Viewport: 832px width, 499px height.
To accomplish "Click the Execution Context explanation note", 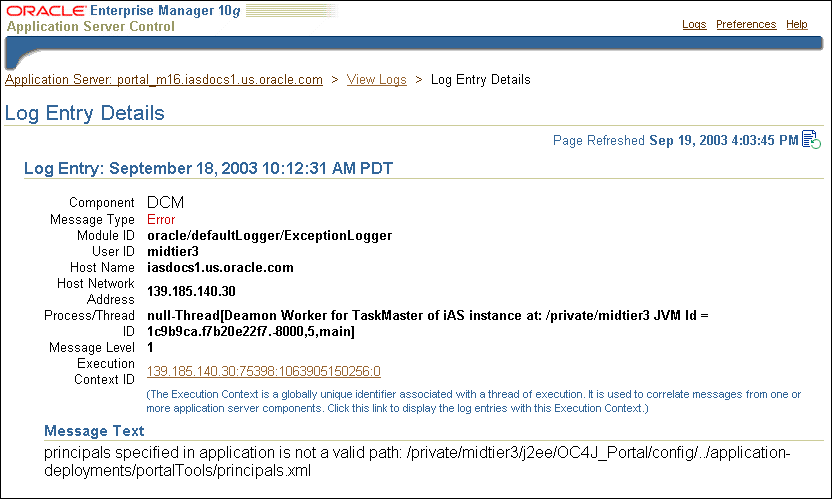I will pyautogui.click(x=473, y=401).
